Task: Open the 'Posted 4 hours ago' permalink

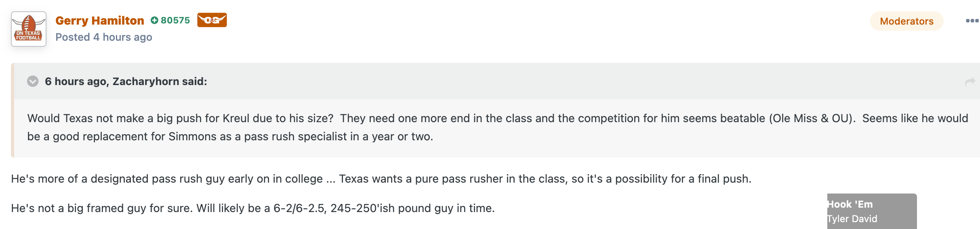Action: point(104,37)
